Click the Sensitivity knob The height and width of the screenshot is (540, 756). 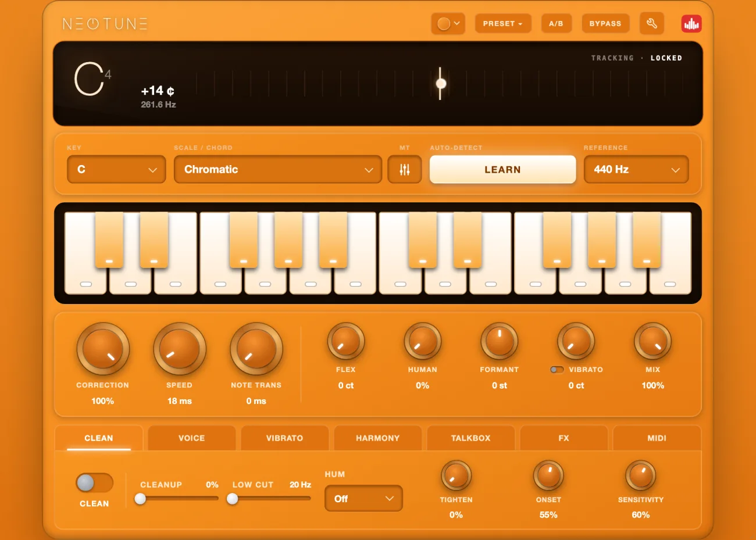641,475
